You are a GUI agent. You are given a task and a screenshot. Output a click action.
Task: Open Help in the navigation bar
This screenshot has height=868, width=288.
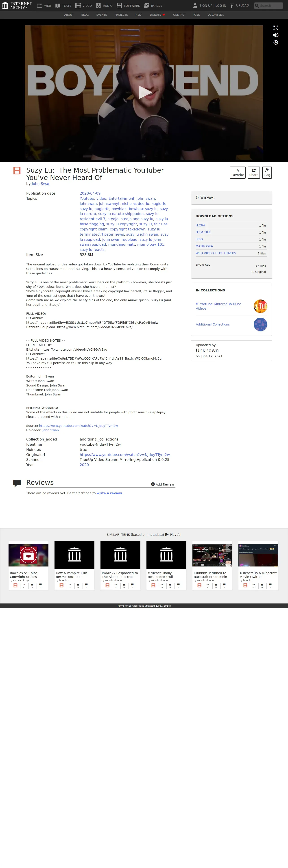pos(139,15)
